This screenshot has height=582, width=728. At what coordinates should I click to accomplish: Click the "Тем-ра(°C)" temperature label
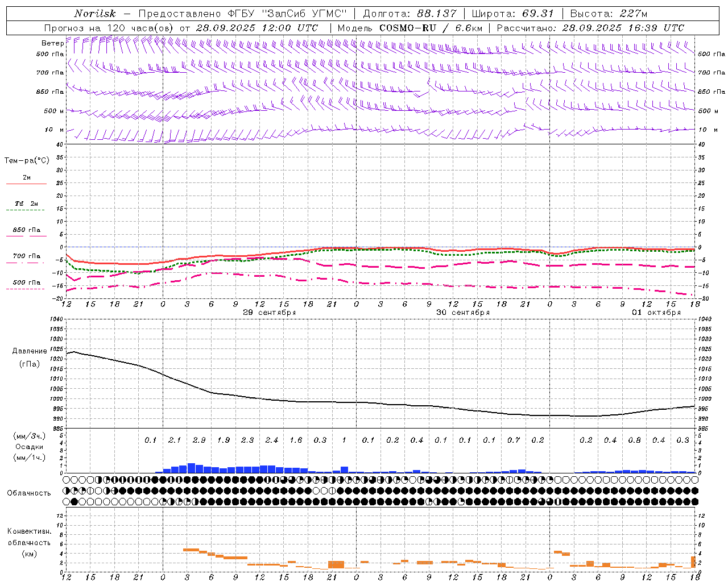27,161
